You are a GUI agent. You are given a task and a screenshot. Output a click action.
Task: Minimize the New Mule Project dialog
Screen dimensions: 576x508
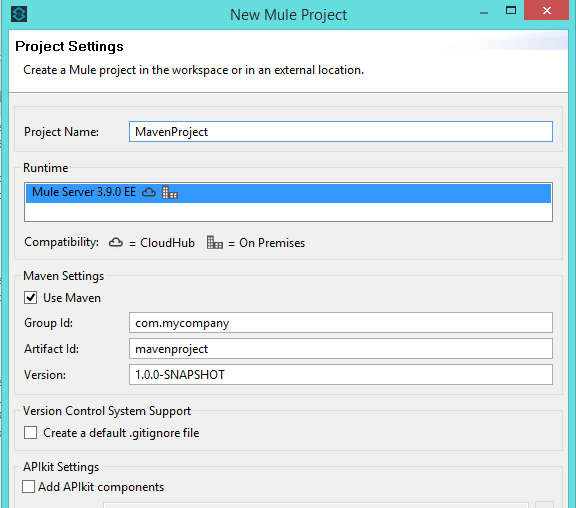tap(484, 13)
